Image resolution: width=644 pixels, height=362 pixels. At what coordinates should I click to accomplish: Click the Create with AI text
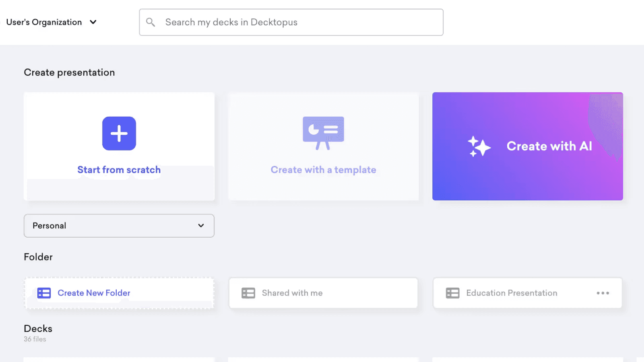coord(549,146)
